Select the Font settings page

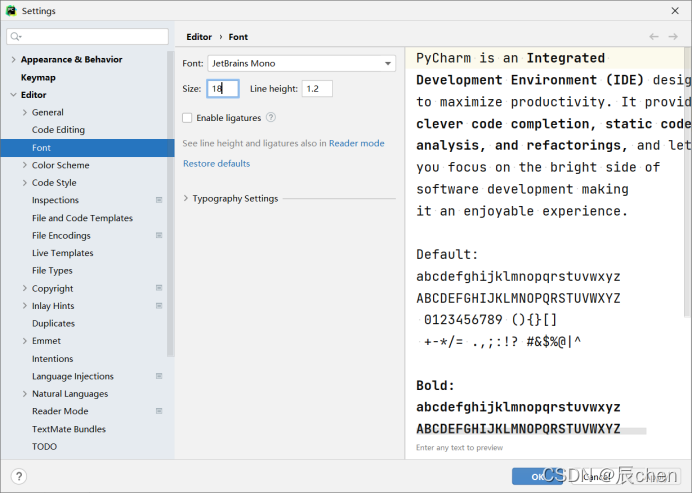(87, 148)
